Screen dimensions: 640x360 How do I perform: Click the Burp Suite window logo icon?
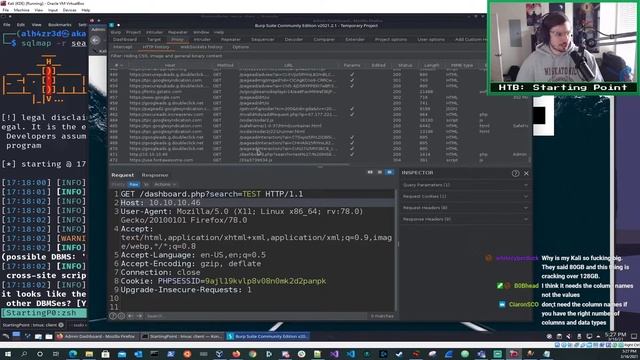click(111, 25)
